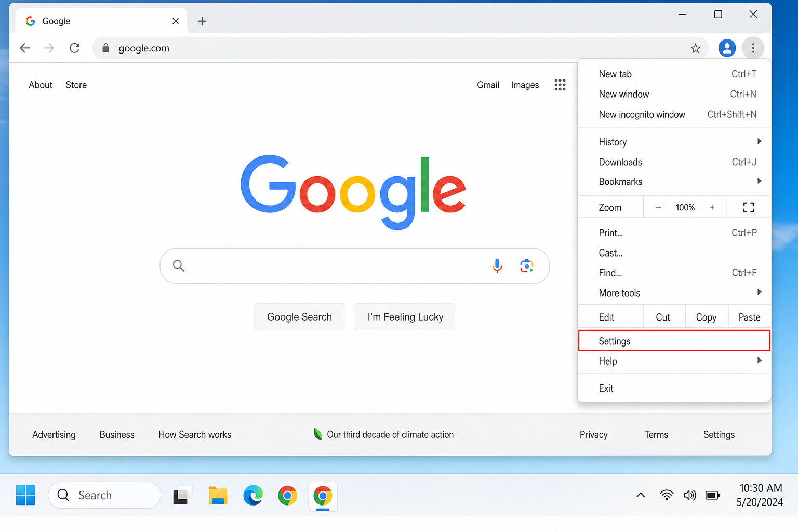
Task: Open clock and date in taskbar
Action: [761, 495]
